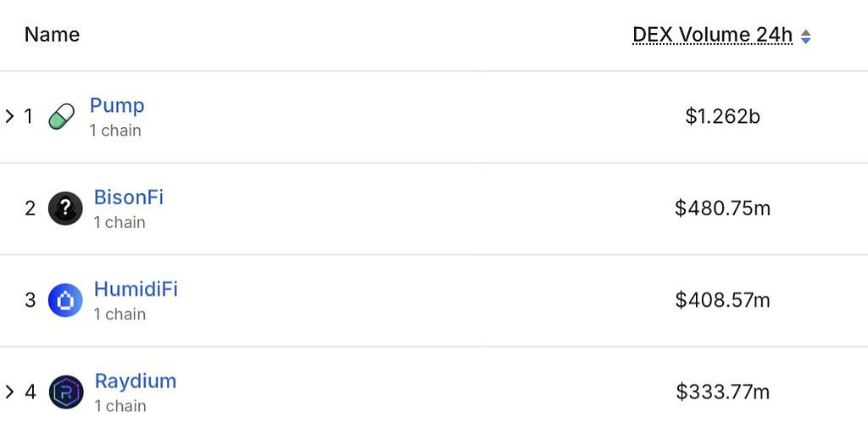
Task: Open the Raydium protocol link
Action: tap(136, 381)
